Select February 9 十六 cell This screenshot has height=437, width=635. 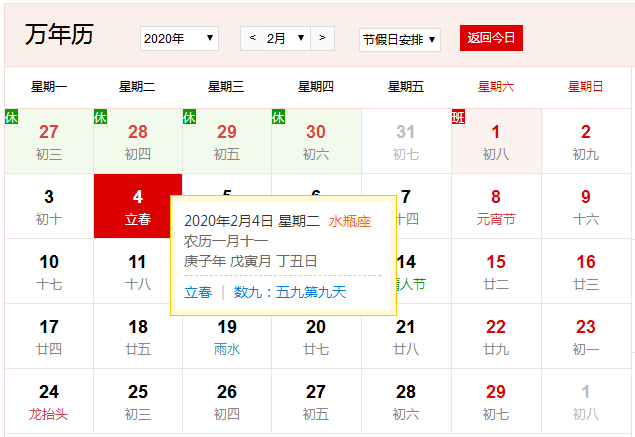point(586,206)
